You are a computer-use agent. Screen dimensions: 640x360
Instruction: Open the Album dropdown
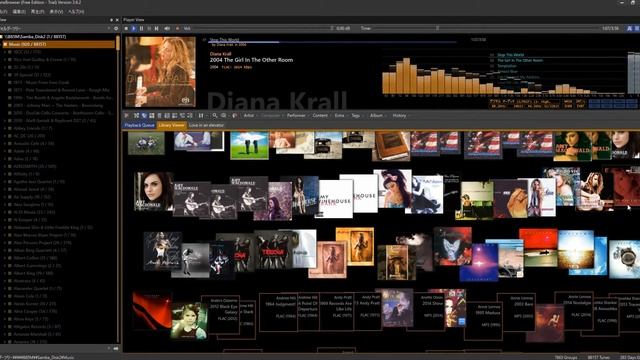click(x=377, y=116)
